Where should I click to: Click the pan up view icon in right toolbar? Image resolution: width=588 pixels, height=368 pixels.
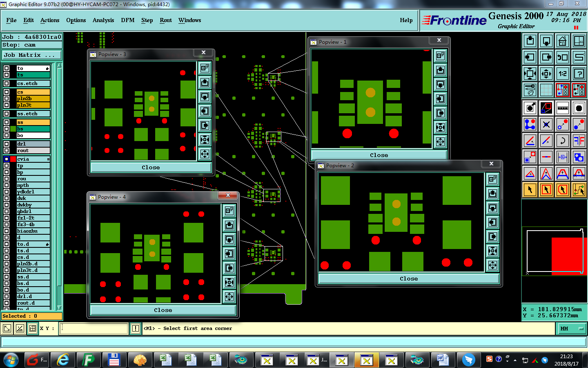point(530,41)
